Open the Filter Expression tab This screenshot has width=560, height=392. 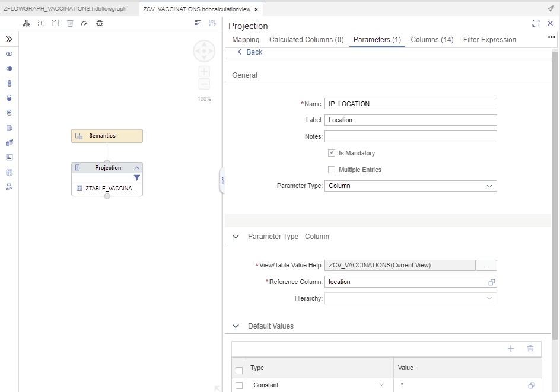coord(489,40)
